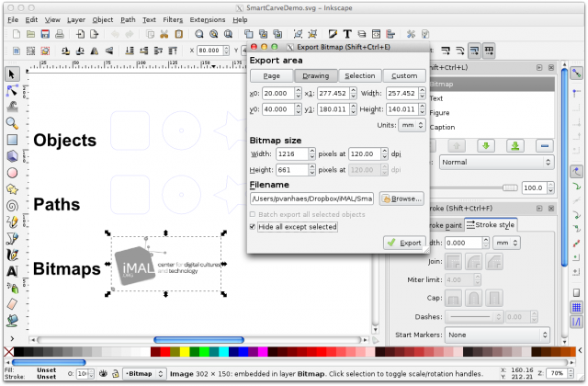Select the Zoom magnifier tool
This screenshot has height=386, width=588.
click(12, 123)
